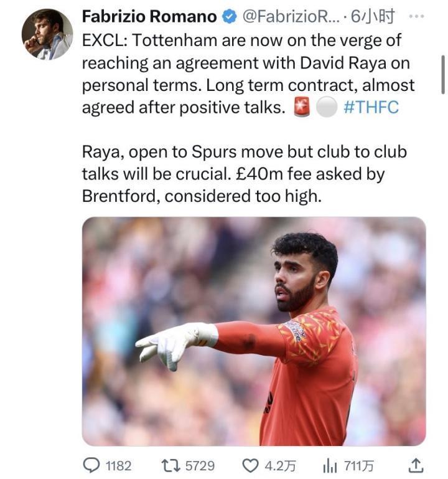Open the bar chart views icon
Screen dimensions: 448x479
pos(329,465)
